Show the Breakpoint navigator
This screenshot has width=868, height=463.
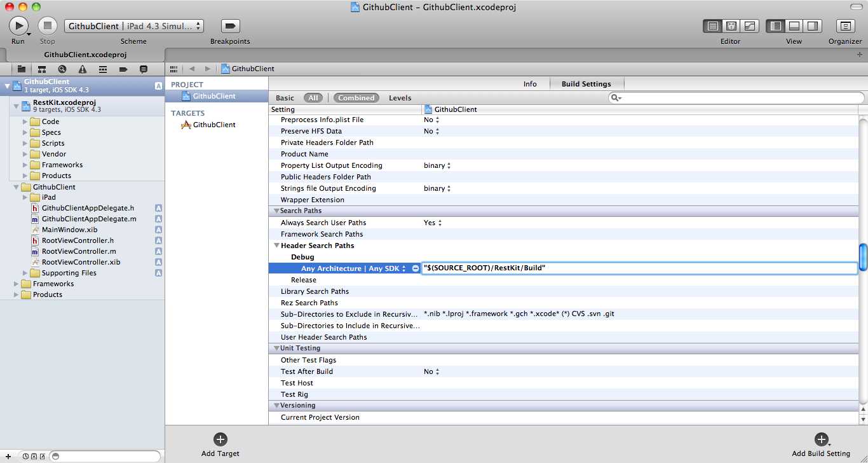coord(123,69)
